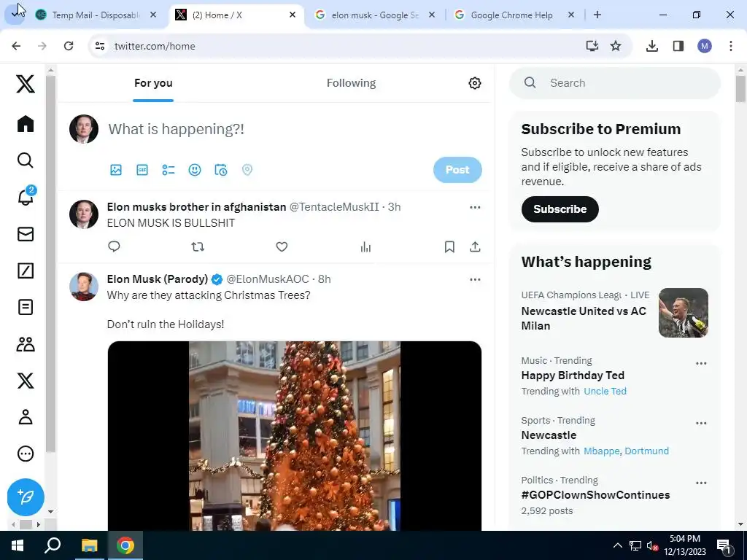747x560 pixels.
Task: Open Chrome downloads icon
Action: point(651,46)
